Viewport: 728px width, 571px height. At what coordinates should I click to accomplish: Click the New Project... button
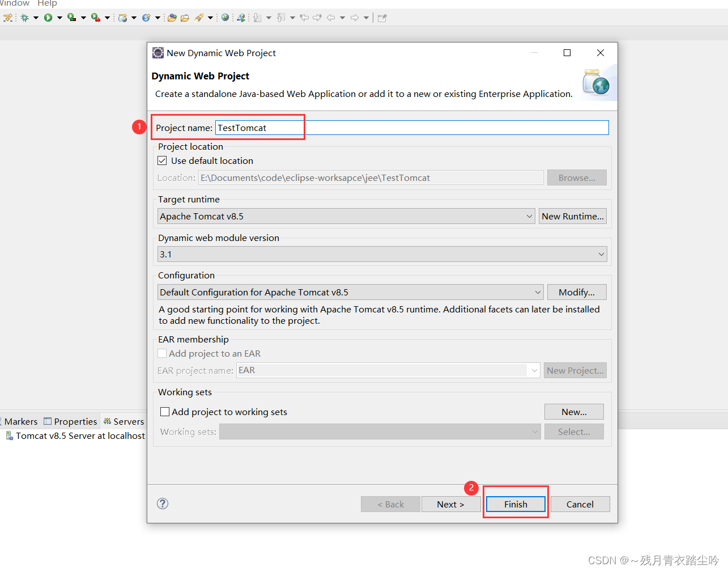(575, 370)
